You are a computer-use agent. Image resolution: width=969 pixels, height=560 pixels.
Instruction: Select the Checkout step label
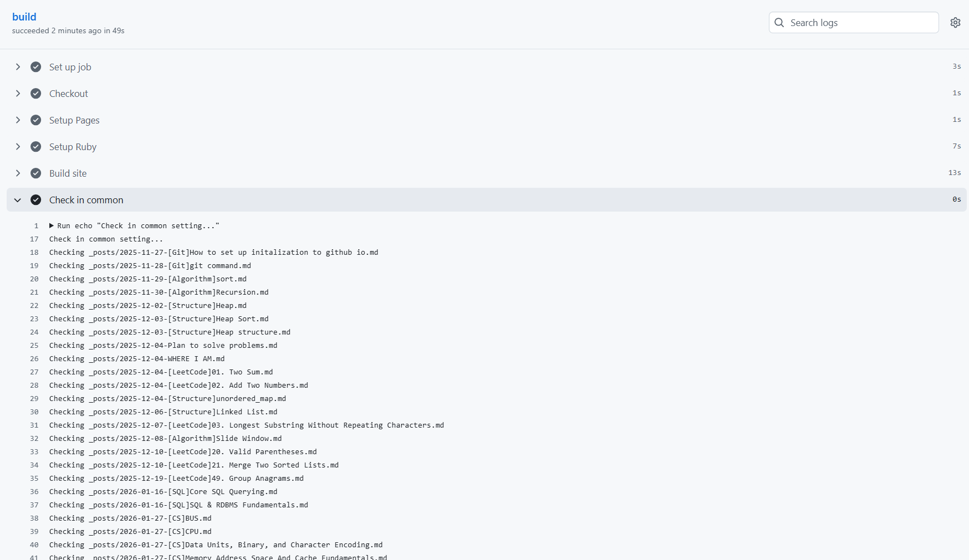(69, 94)
